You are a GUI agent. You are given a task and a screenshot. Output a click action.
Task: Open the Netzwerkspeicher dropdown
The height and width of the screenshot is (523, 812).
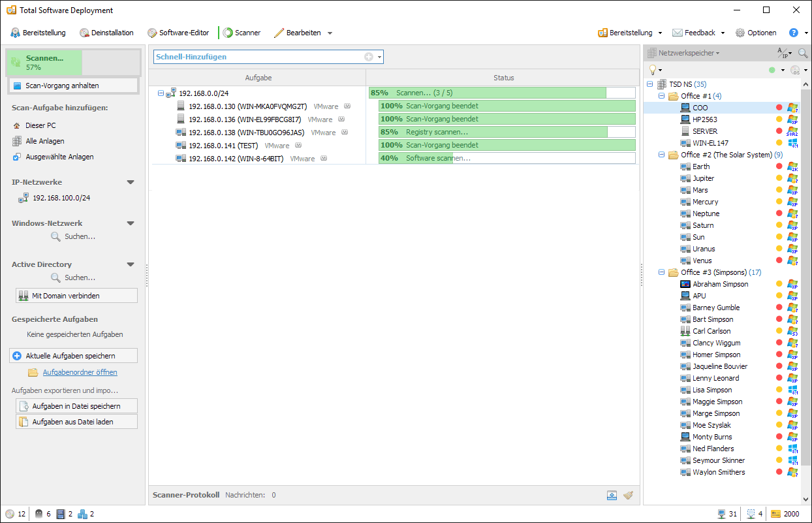pos(689,53)
